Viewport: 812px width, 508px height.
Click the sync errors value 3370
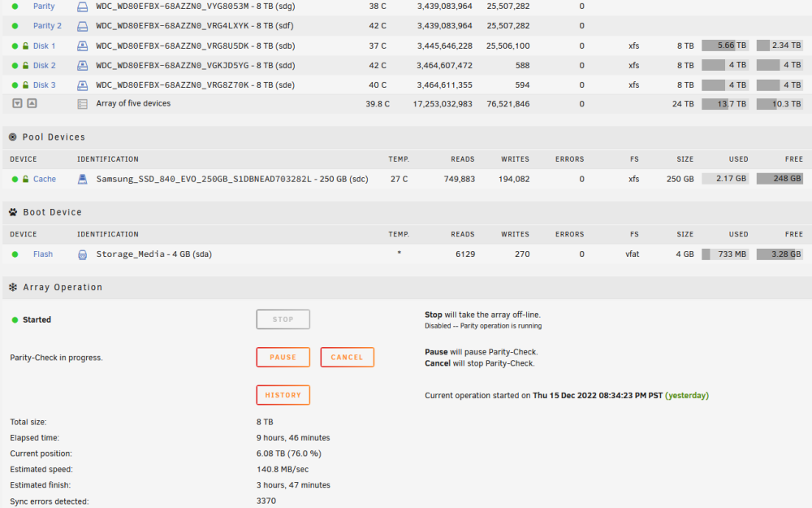[x=266, y=501]
